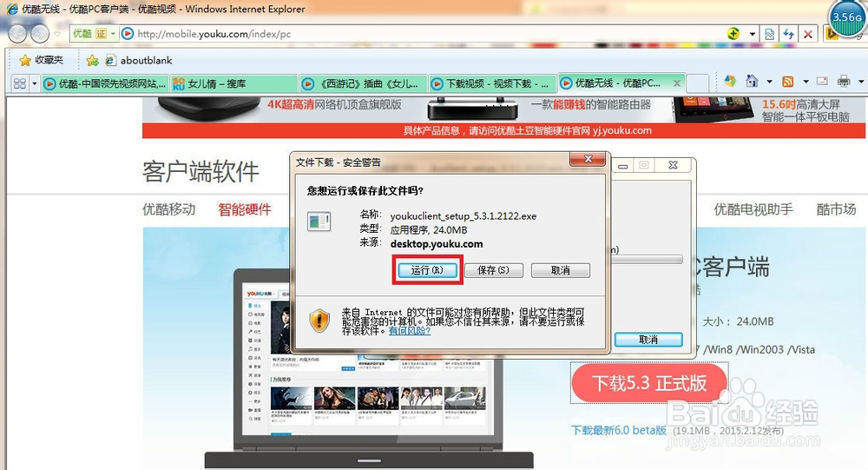Go back with the browser Back arrow
Viewport: 868px width, 470px height.
point(17,34)
